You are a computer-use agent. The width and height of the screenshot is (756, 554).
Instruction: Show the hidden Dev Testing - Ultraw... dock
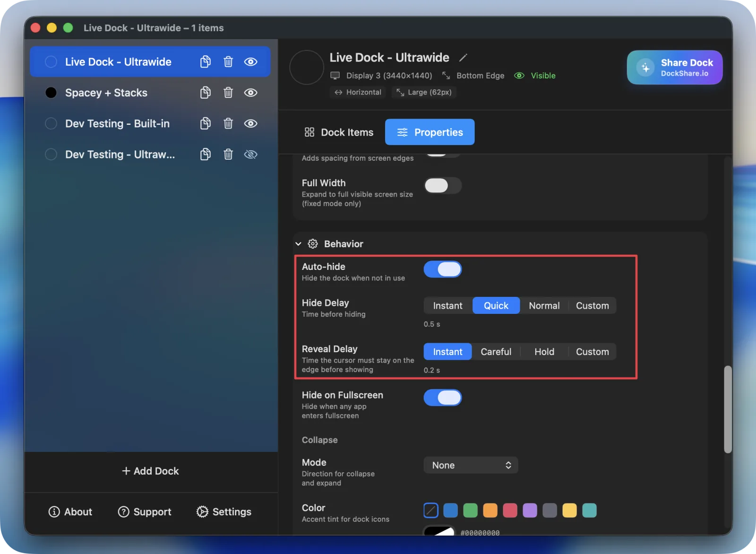pos(250,154)
